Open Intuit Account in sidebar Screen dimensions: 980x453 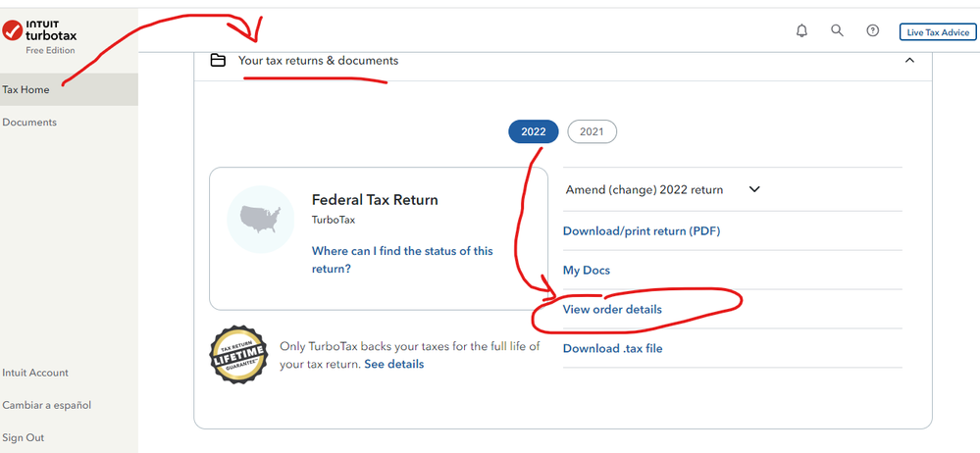[35, 373]
